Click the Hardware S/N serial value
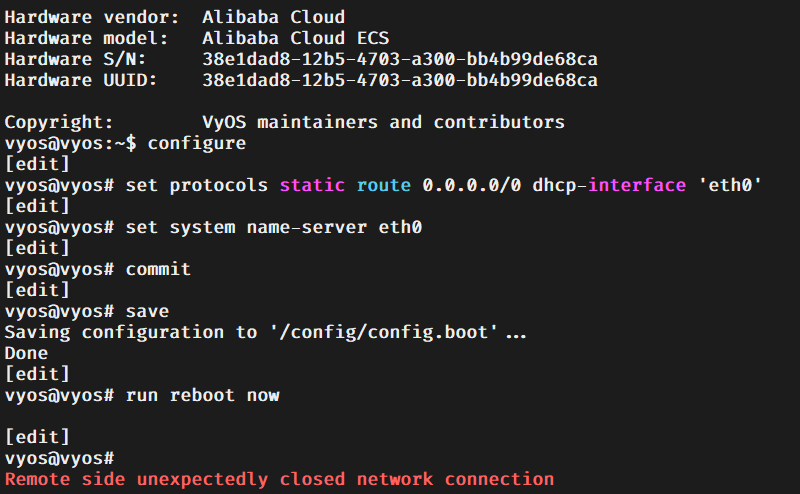The image size is (800, 494). click(400, 59)
